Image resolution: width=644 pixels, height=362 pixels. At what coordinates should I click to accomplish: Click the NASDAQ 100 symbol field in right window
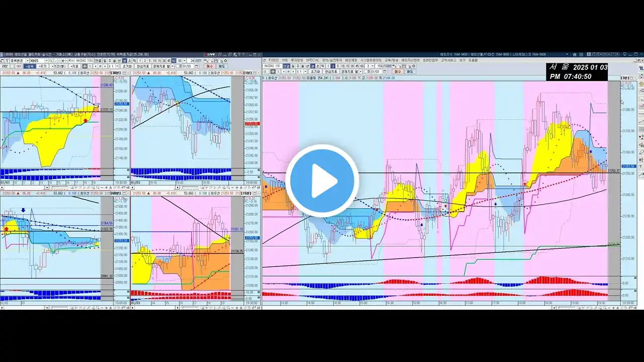pos(272,66)
